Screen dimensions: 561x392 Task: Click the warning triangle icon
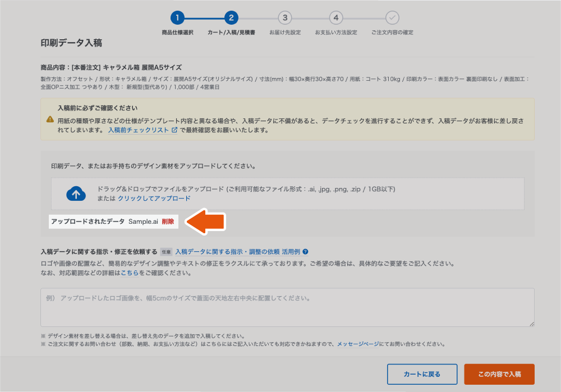coord(50,119)
